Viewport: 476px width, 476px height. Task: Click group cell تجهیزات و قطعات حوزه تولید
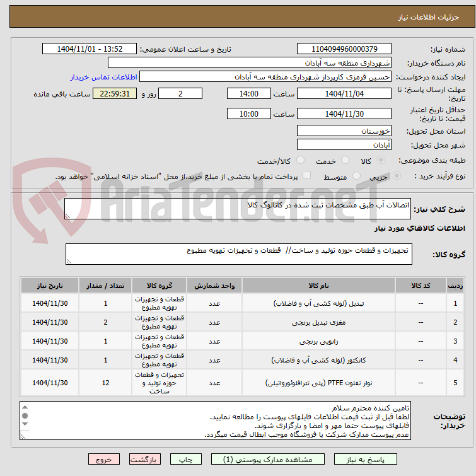(159, 383)
